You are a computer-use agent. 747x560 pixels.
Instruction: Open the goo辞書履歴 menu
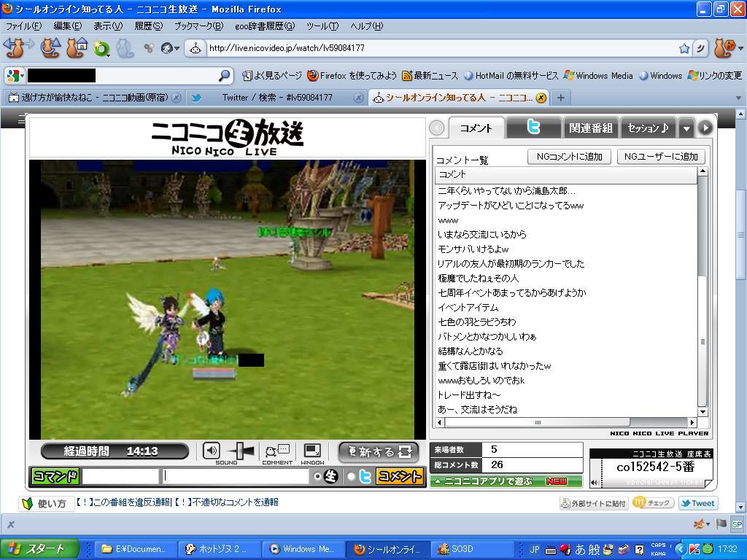pyautogui.click(x=265, y=26)
